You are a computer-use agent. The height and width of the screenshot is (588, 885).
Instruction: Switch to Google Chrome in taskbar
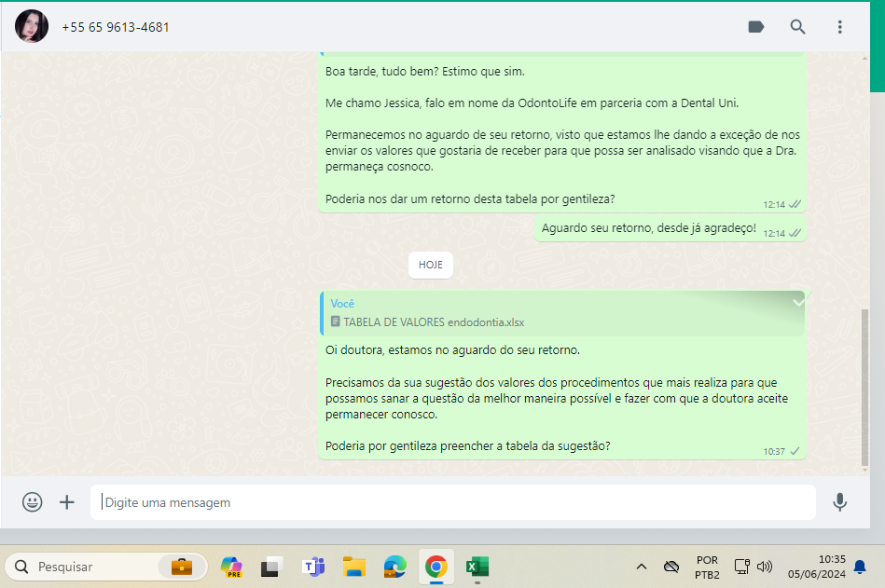click(x=436, y=567)
